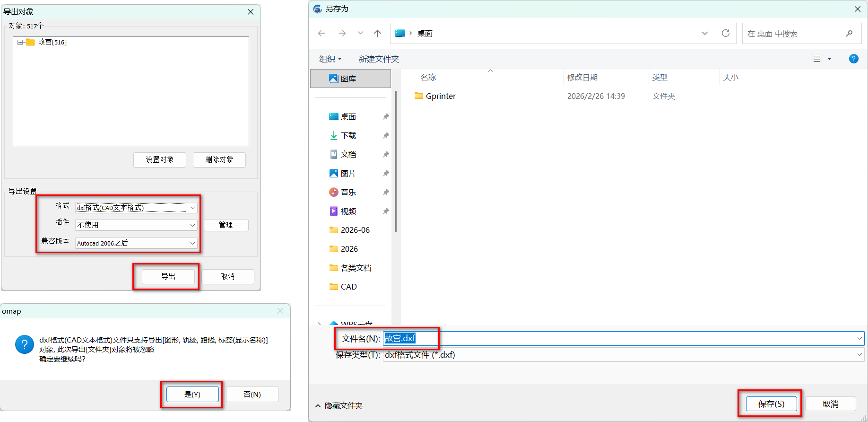
Task: Select 图库 in the navigation pane
Action: [350, 79]
